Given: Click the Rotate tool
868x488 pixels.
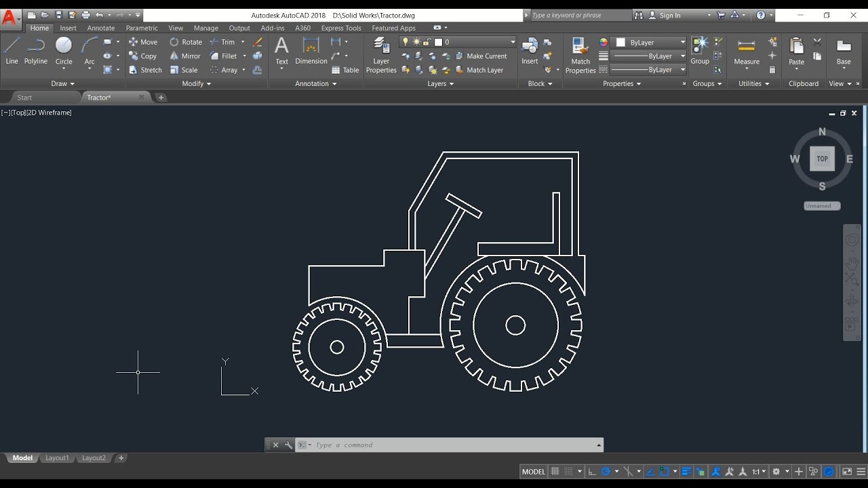Looking at the screenshot, I should click(186, 42).
